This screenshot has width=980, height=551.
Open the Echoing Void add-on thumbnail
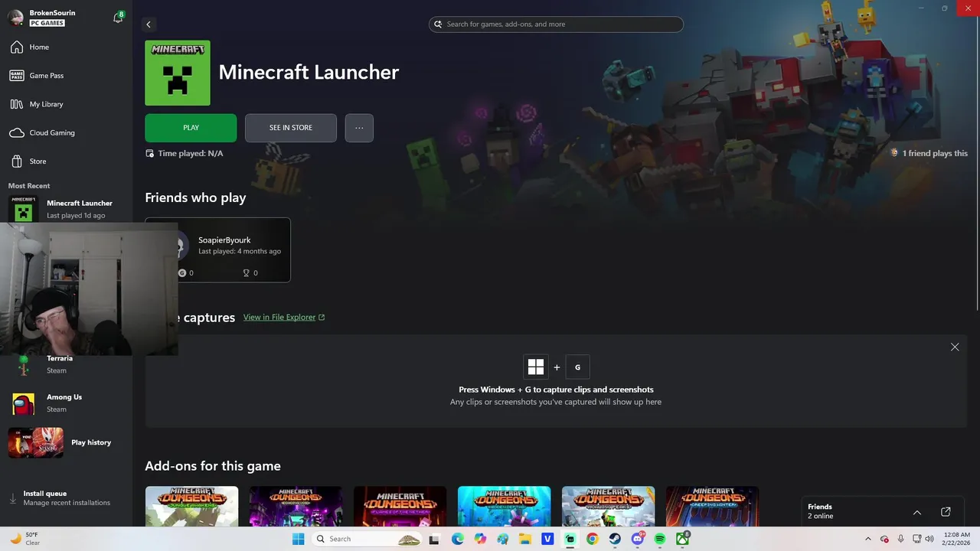click(296, 506)
